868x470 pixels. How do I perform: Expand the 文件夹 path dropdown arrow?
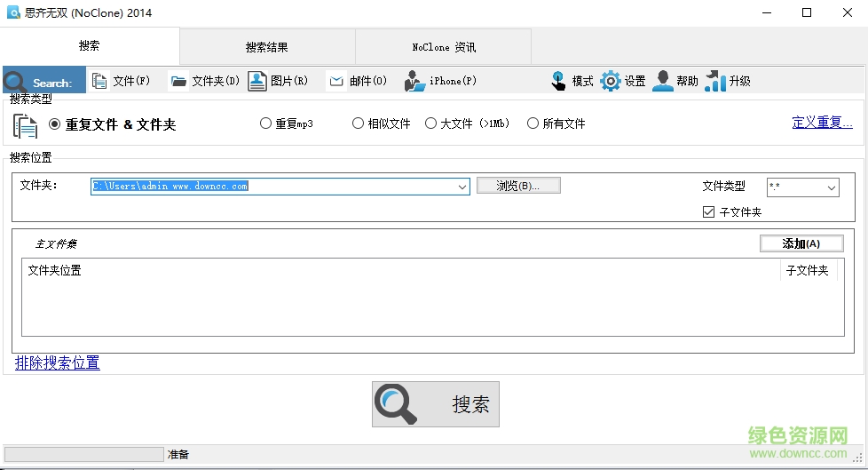(462, 187)
